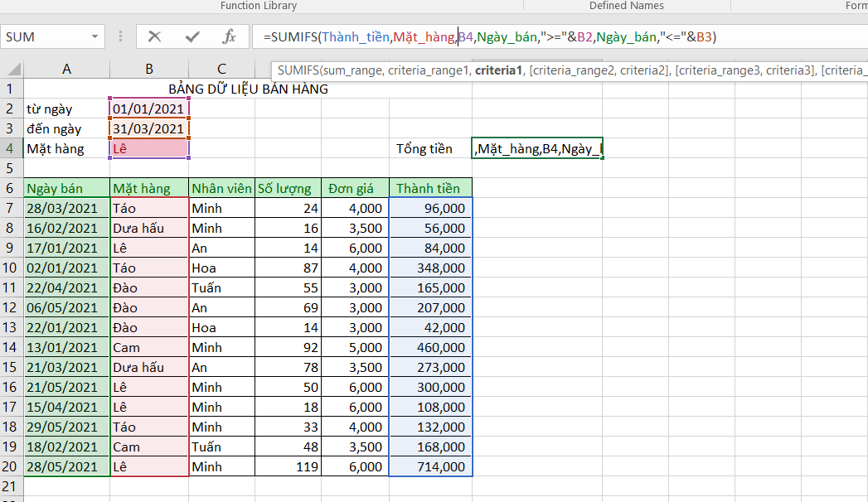
Task: Select amount cell 348,000
Action: pyautogui.click(x=430, y=268)
